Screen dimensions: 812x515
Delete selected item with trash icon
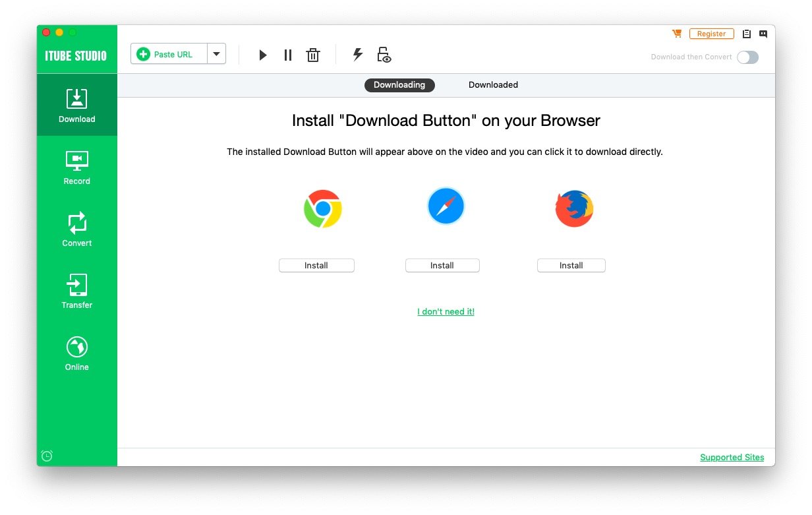pos(313,55)
